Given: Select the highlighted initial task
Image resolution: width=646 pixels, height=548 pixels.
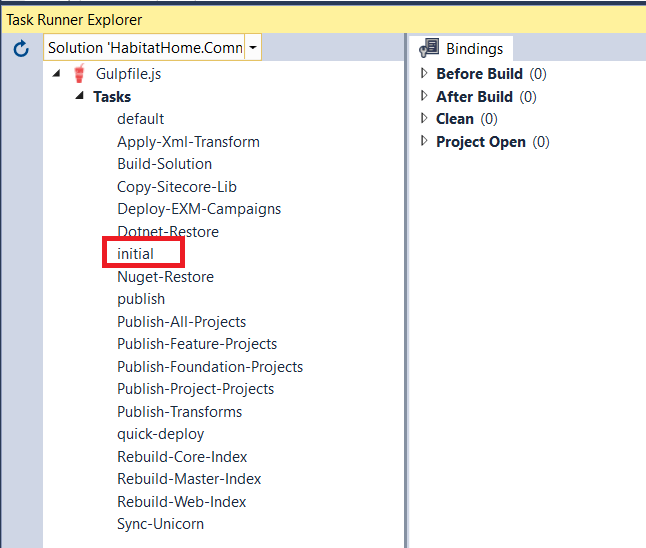Looking at the screenshot, I should 135,254.
